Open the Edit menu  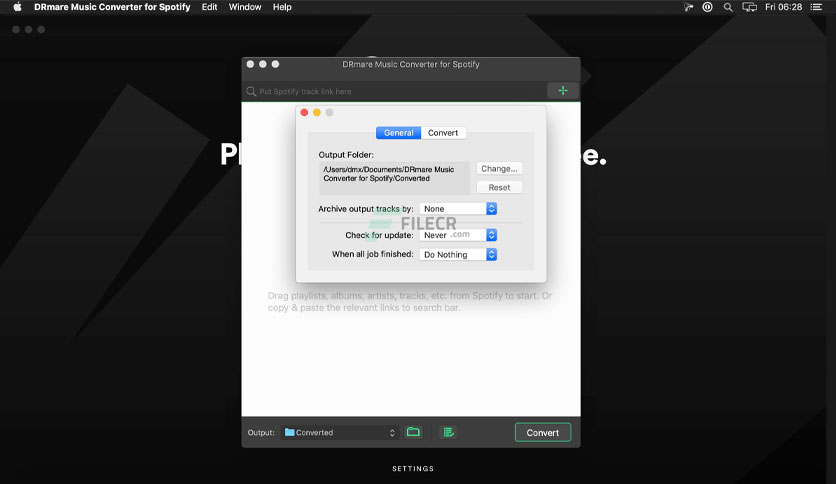[209, 7]
